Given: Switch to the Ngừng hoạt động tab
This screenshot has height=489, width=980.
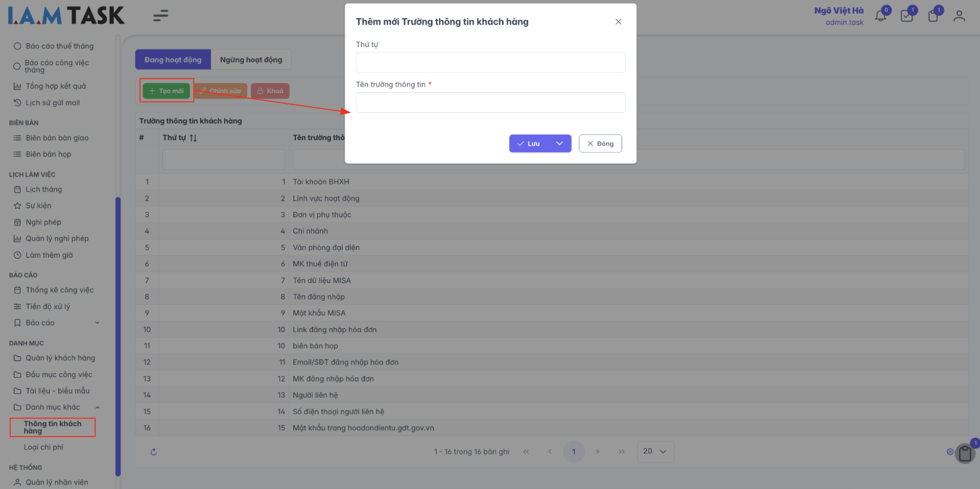Looking at the screenshot, I should (x=251, y=60).
